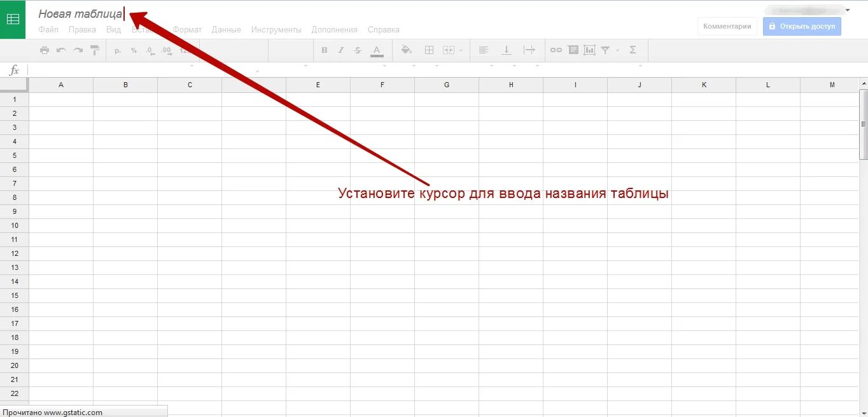Screen dimensions: 868x417
Task: Click the Открыть доступ share button
Action: coord(802,26)
